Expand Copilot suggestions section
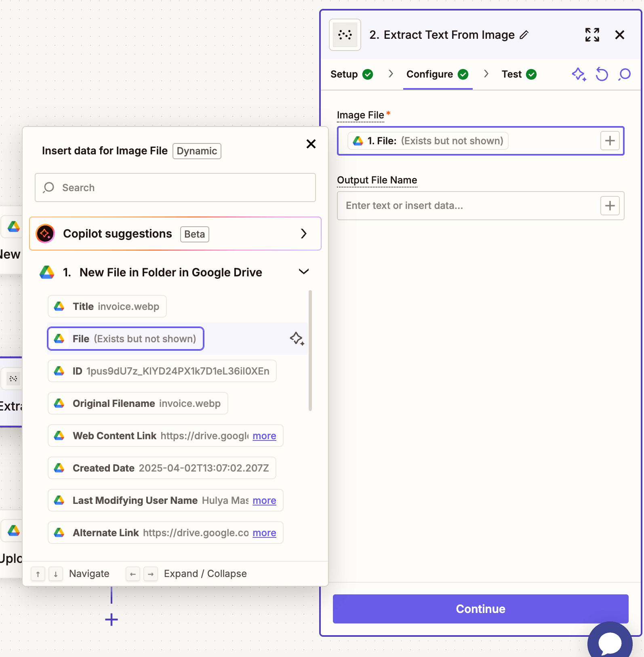Image resolution: width=644 pixels, height=657 pixels. 303,234
